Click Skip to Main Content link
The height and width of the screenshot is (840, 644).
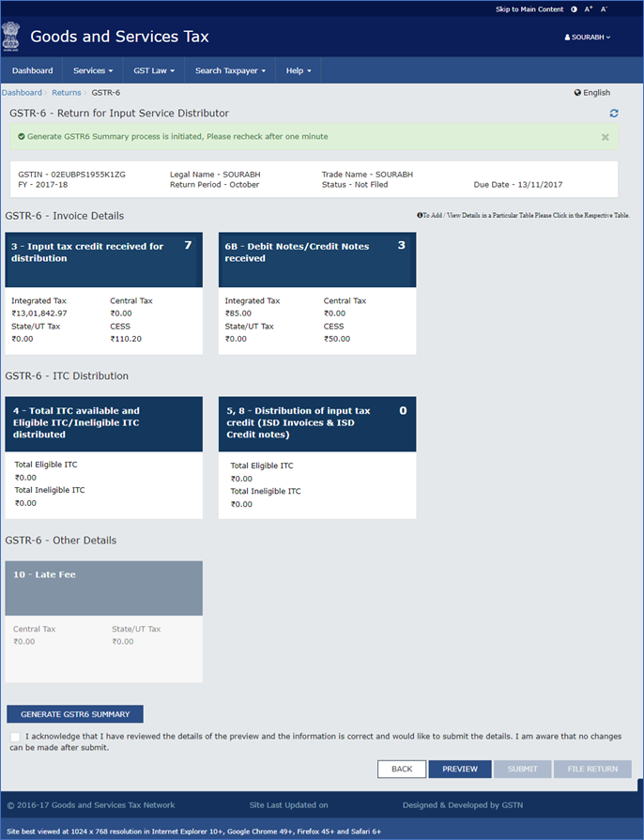pos(529,9)
